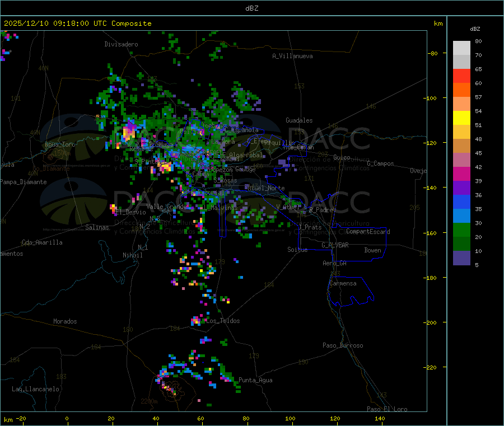The height and width of the screenshot is (426, 504).
Task: Select the Guico place label
Action: click(x=342, y=157)
